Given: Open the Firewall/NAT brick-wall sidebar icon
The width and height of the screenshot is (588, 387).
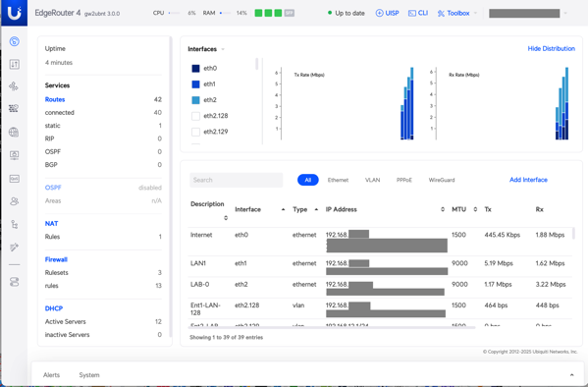Looking at the screenshot, I should coord(14,108).
